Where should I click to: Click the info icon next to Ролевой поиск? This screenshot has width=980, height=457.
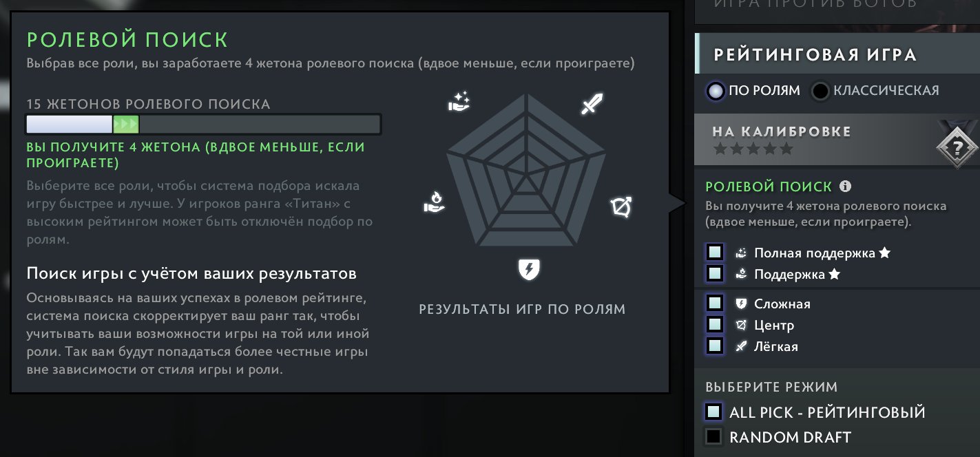click(846, 187)
